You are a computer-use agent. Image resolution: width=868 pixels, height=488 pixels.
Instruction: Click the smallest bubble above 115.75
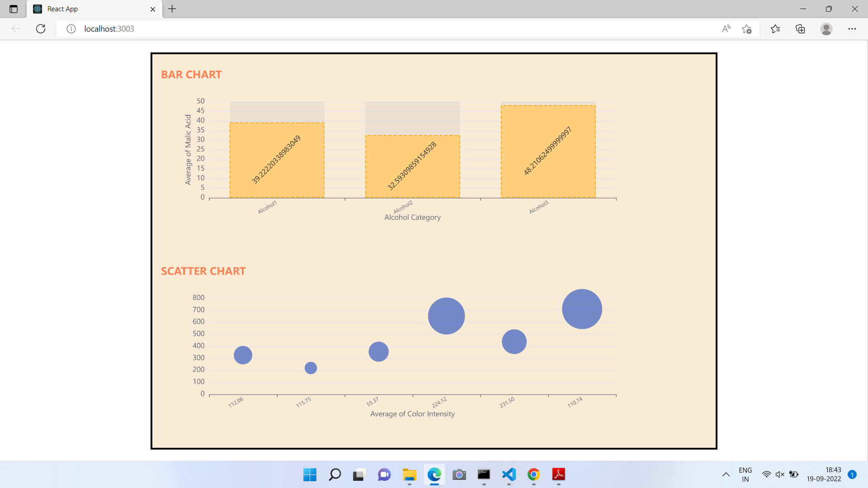tap(311, 368)
